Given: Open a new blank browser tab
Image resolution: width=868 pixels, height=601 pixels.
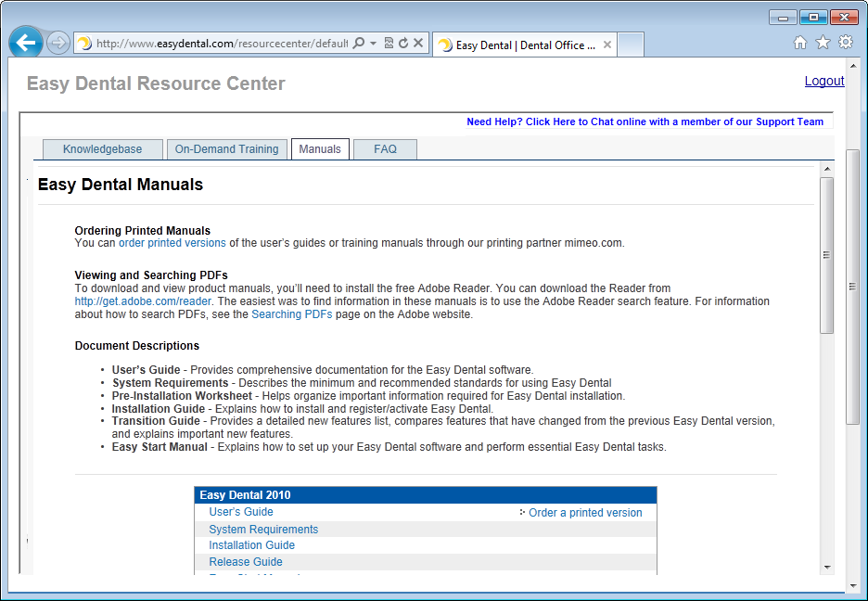Looking at the screenshot, I should click(631, 45).
